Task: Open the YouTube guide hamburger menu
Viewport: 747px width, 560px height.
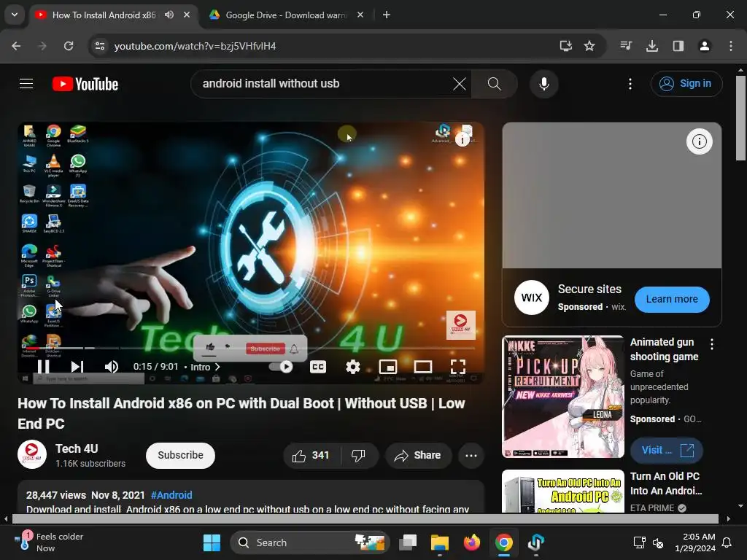Action: point(26,84)
